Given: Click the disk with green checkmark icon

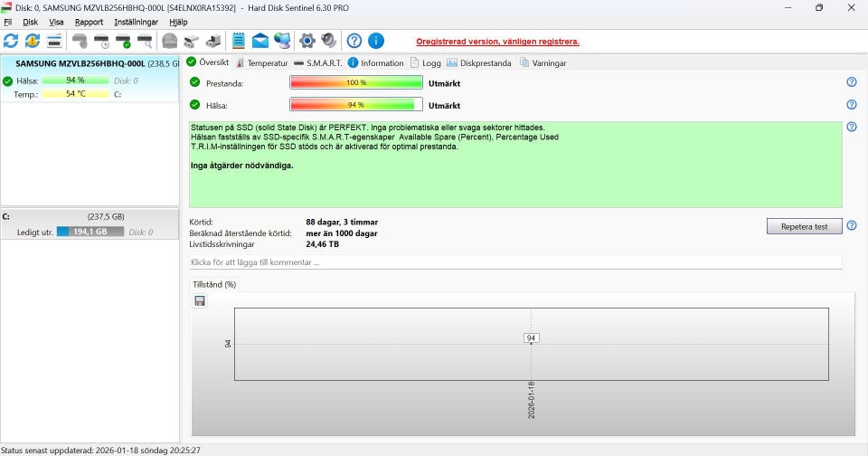Looking at the screenshot, I should pyautogui.click(x=123, y=41).
